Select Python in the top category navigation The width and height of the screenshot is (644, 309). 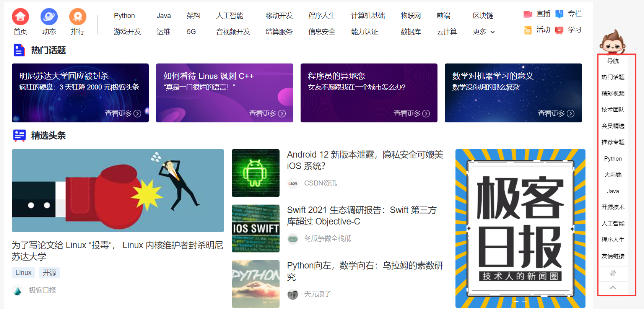pyautogui.click(x=124, y=16)
